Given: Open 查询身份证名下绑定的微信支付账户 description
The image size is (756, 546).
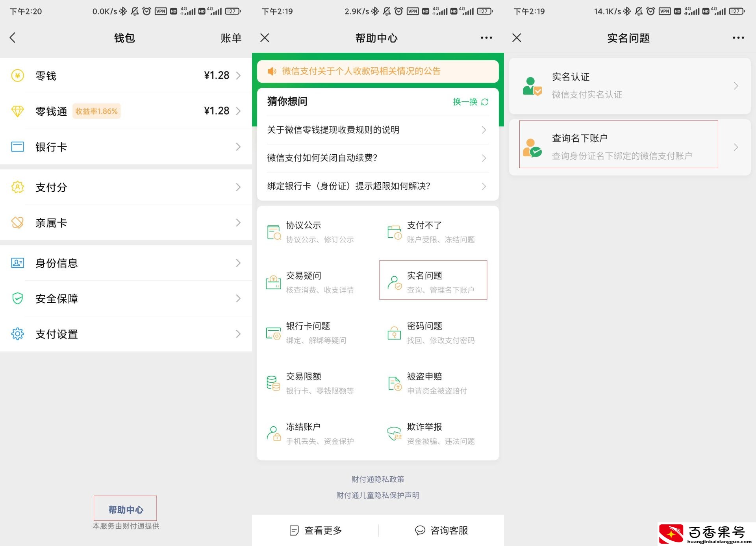Looking at the screenshot, I should 622,156.
